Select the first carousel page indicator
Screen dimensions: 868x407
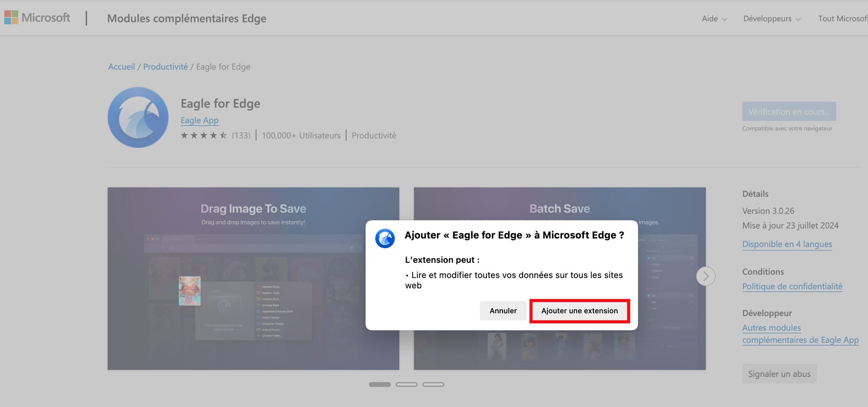380,384
